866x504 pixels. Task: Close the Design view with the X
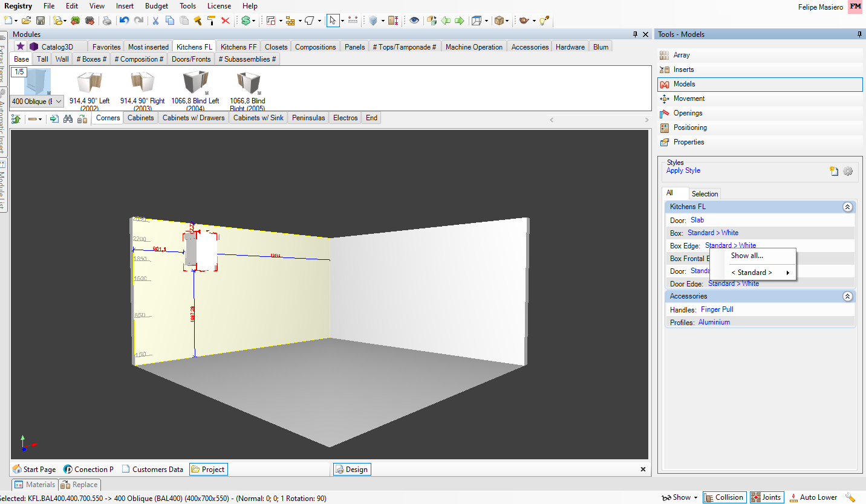[643, 469]
